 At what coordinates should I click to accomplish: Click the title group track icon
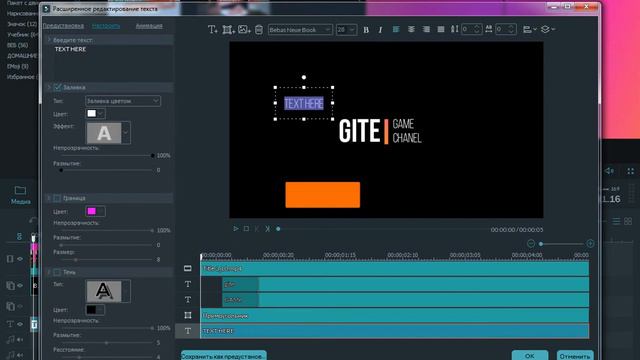point(187,268)
